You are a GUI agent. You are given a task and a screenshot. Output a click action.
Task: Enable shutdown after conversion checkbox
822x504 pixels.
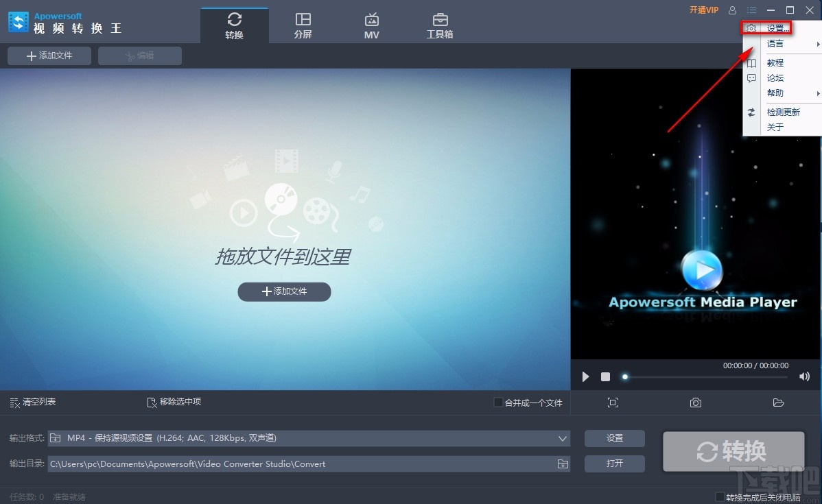(720, 496)
